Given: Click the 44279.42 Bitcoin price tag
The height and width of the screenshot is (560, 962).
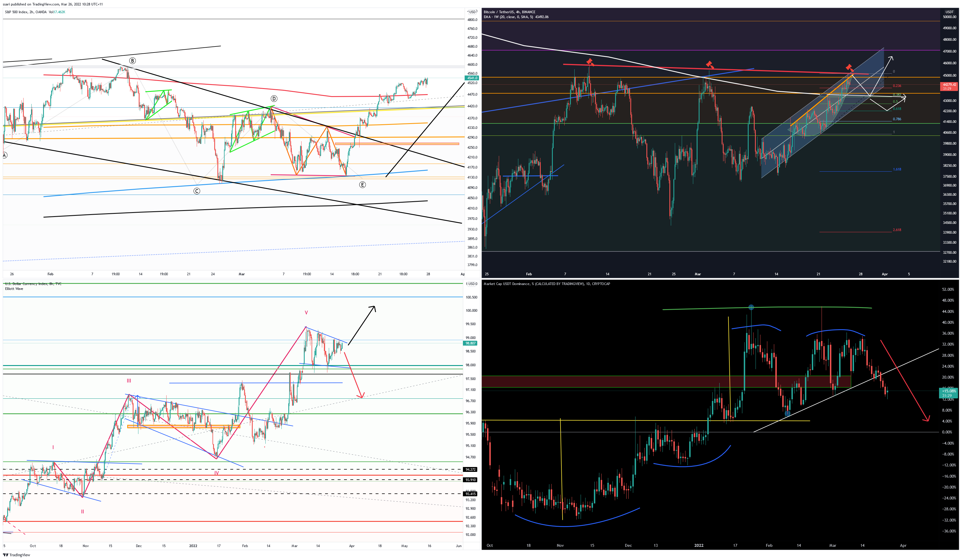Looking at the screenshot, I should [x=949, y=87].
